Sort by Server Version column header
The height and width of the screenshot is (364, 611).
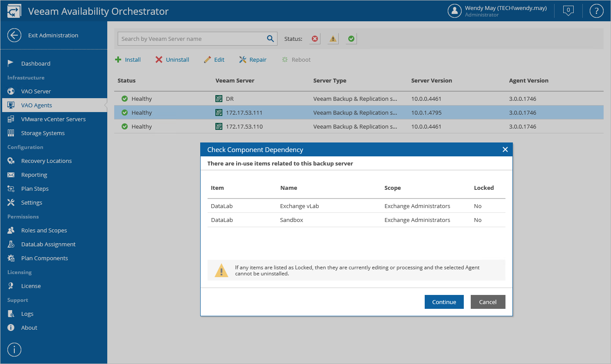tap(431, 80)
